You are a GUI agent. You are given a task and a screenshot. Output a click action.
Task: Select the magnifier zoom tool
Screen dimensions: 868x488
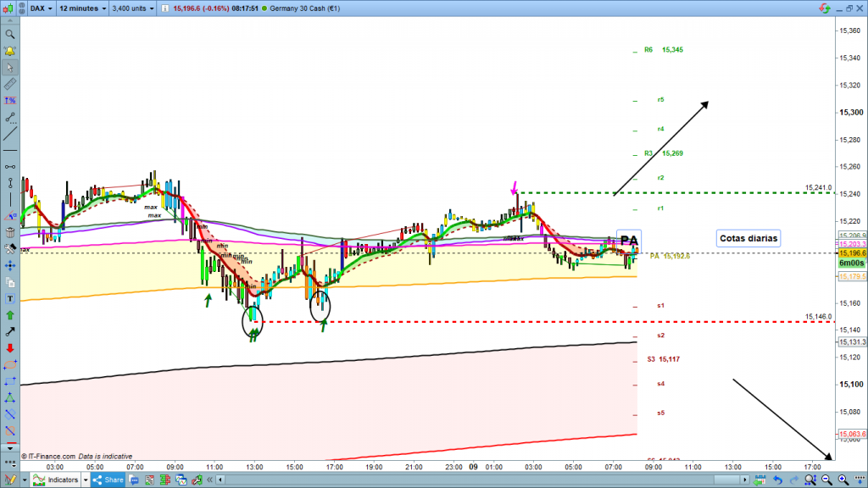tap(10, 35)
